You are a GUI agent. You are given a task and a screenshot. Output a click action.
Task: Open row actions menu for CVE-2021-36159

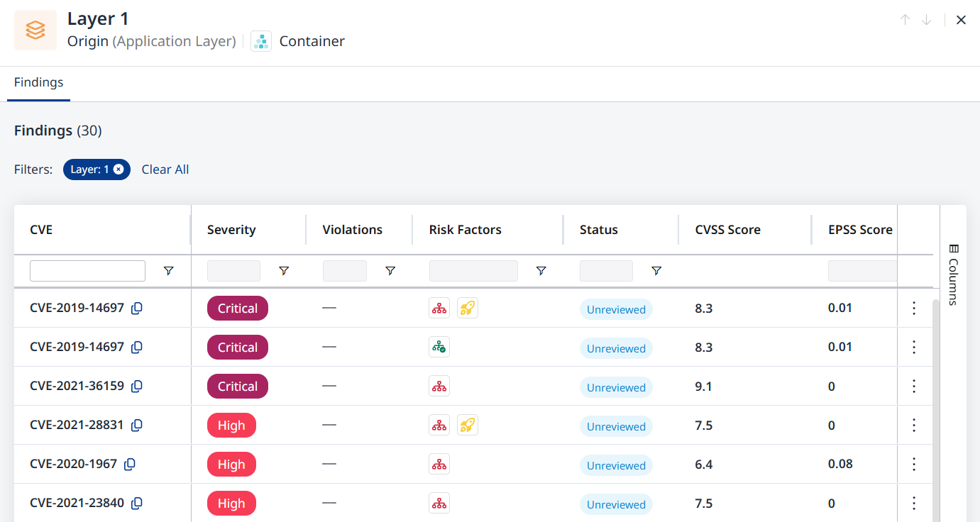pos(914,387)
